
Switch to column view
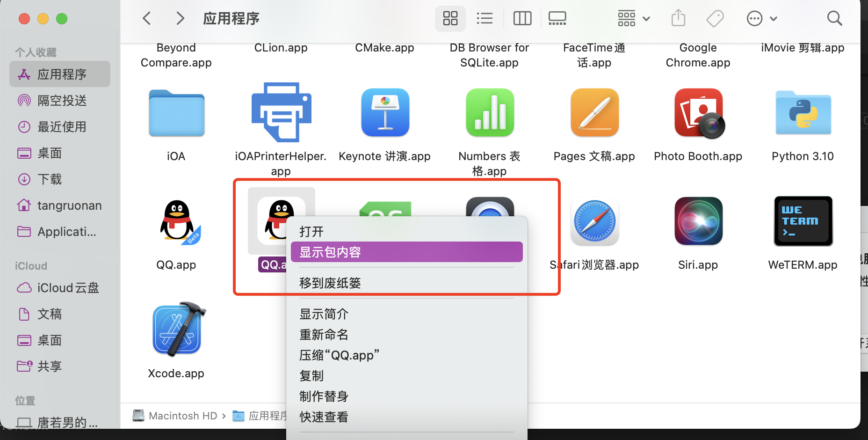(522, 19)
